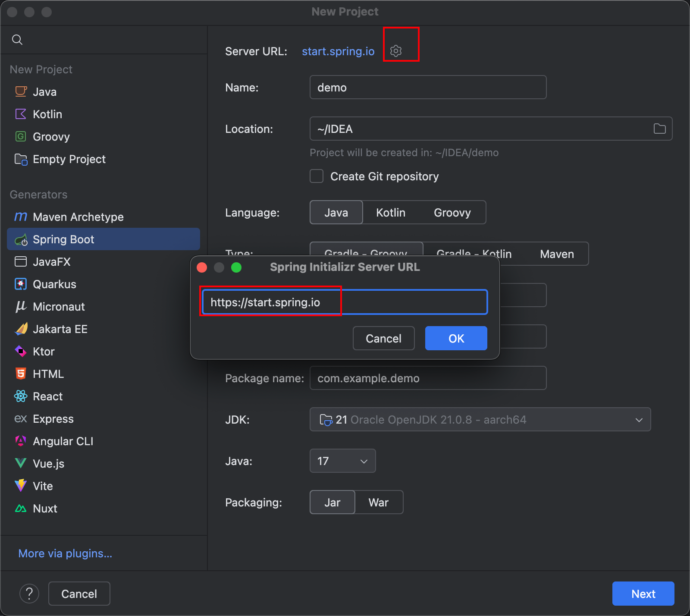Open help with question mark button

[29, 594]
